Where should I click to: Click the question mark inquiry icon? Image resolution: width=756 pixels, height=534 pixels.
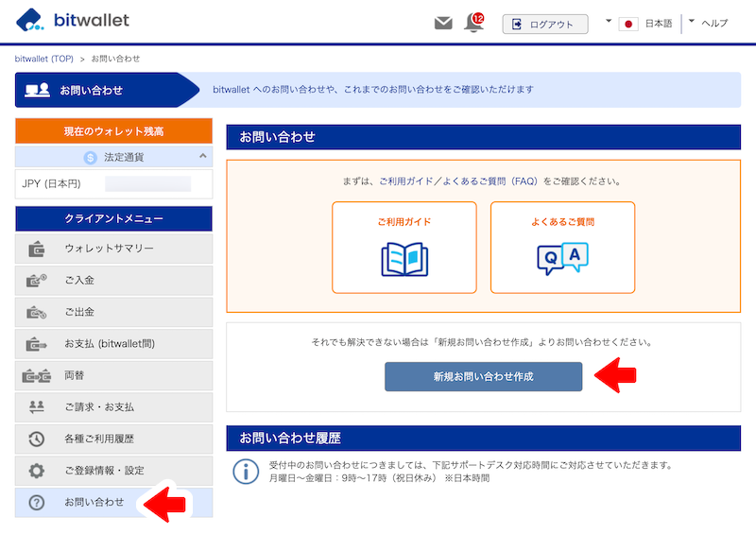37,503
